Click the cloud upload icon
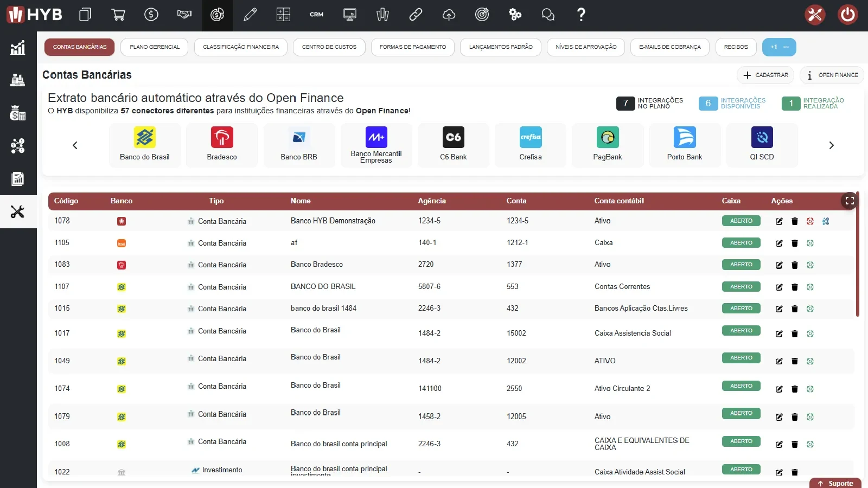The width and height of the screenshot is (868, 488). [x=449, y=15]
